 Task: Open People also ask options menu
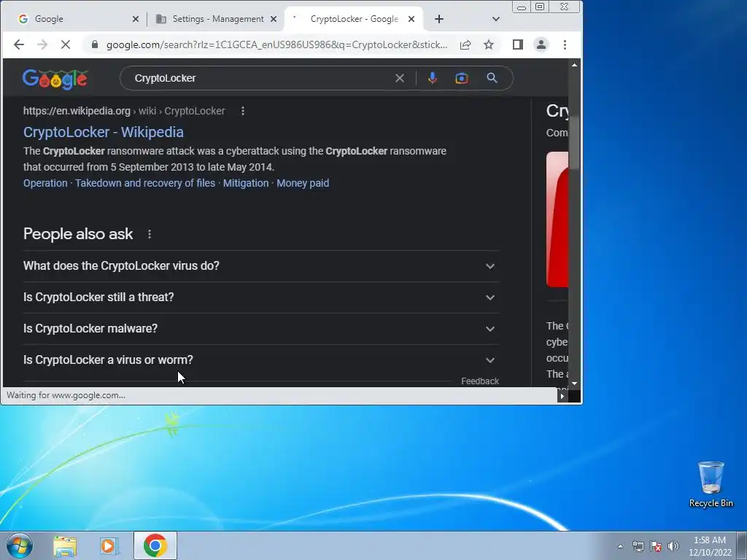[x=149, y=234]
